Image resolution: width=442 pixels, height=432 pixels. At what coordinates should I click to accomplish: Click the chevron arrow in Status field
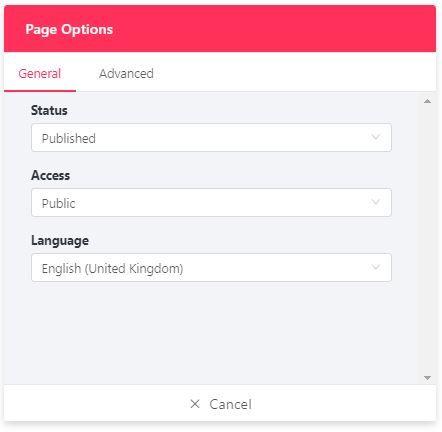(x=376, y=137)
